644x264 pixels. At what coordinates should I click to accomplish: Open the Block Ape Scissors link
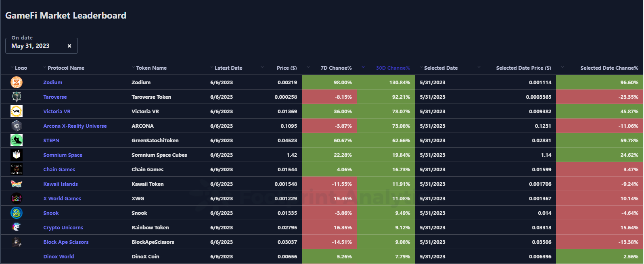66,242
